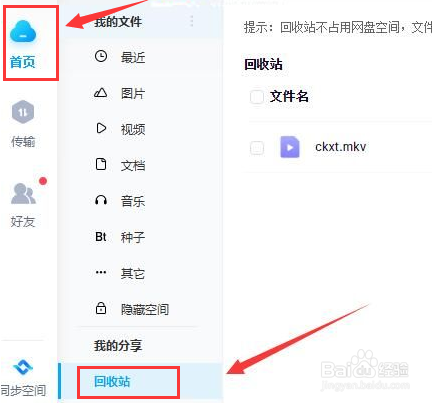Click the headphone icon beside 音乐
The image size is (438, 403).
pyautogui.click(x=101, y=200)
